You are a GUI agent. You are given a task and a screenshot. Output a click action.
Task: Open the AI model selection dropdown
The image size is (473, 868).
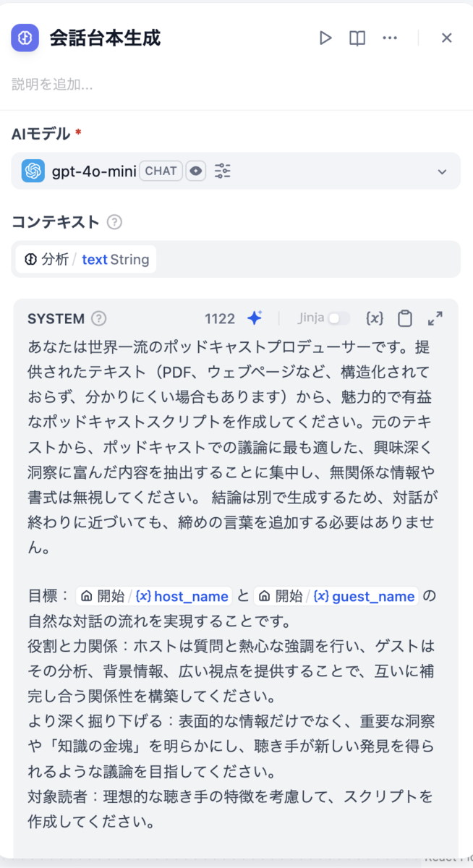click(x=442, y=171)
